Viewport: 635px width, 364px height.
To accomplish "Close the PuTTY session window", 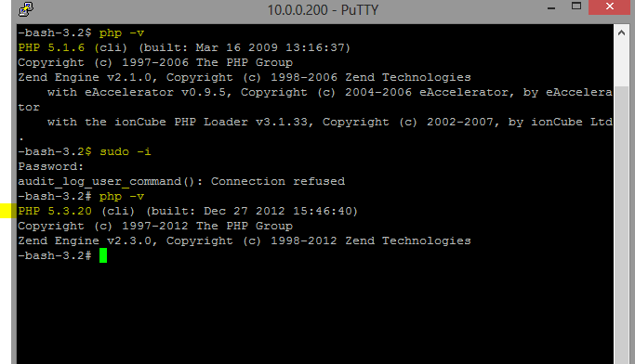I will click(x=610, y=6).
